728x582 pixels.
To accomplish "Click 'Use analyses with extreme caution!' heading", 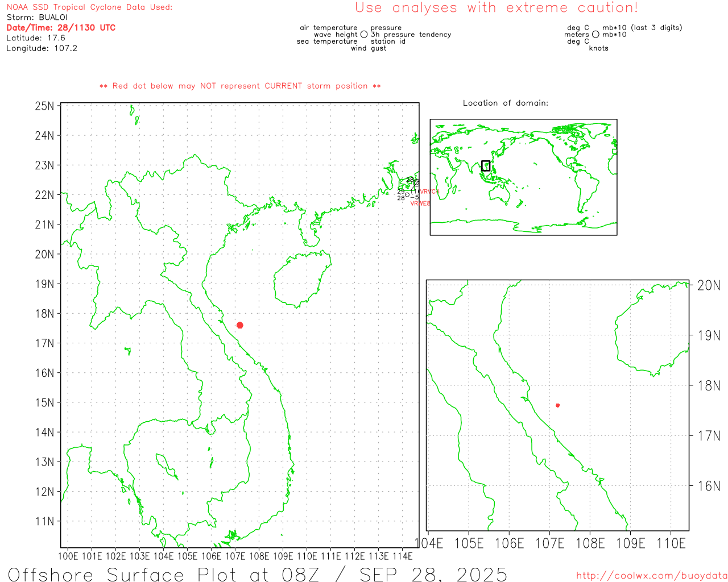I will point(496,8).
